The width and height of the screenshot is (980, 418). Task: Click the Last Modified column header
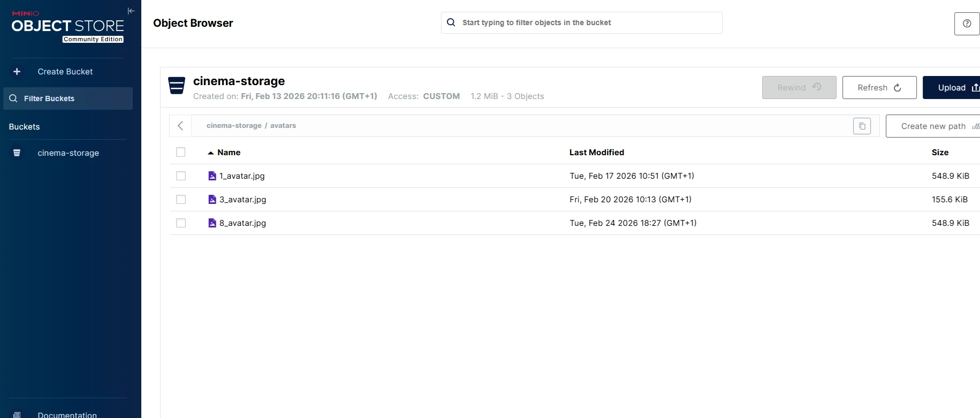tap(597, 153)
